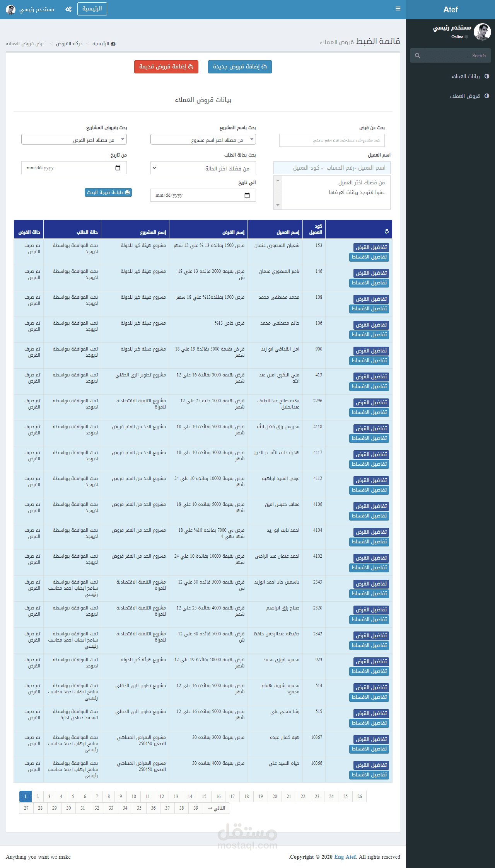The height and width of the screenshot is (868, 495).
Task: Open تفاضيل القرض for client 153
Action: [x=371, y=247]
